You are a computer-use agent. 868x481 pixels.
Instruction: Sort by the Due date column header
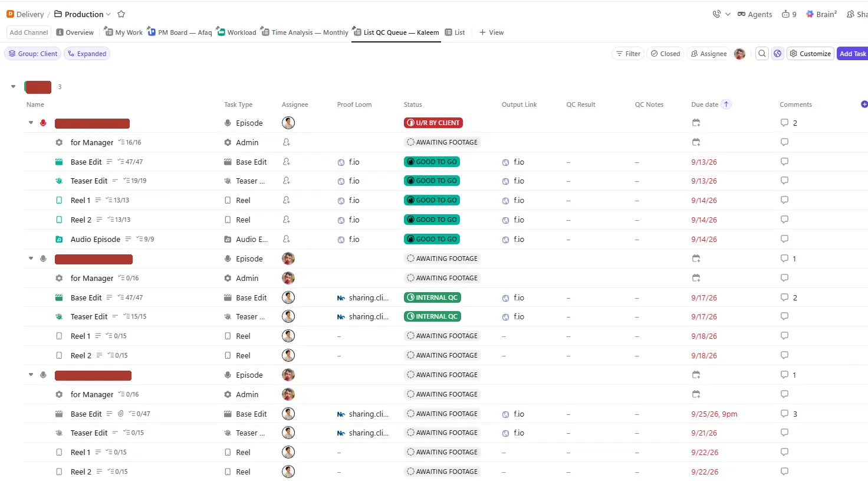[x=705, y=104]
